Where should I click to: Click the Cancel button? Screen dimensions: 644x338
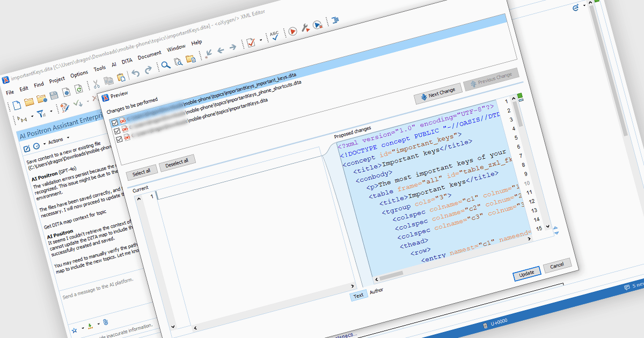click(x=557, y=264)
